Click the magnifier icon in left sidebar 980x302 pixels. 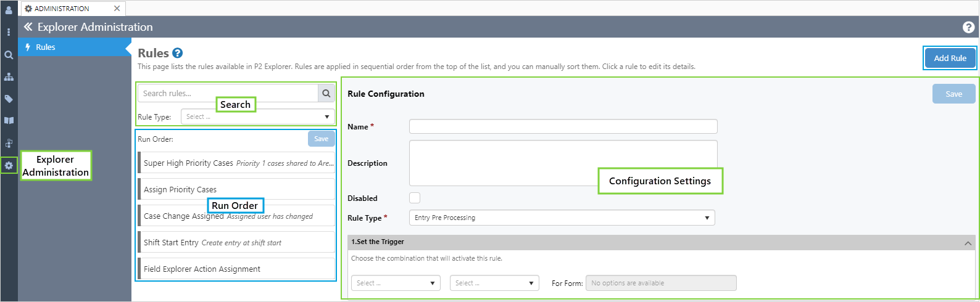point(9,55)
